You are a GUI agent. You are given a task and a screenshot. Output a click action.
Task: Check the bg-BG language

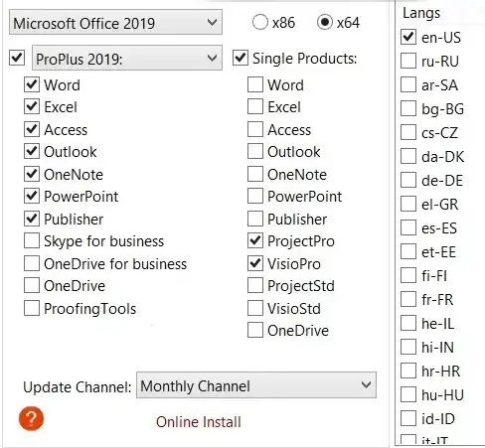point(408,108)
